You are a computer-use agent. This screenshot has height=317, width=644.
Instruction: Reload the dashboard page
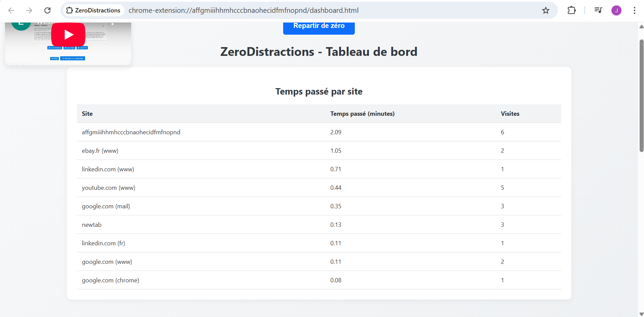click(47, 10)
